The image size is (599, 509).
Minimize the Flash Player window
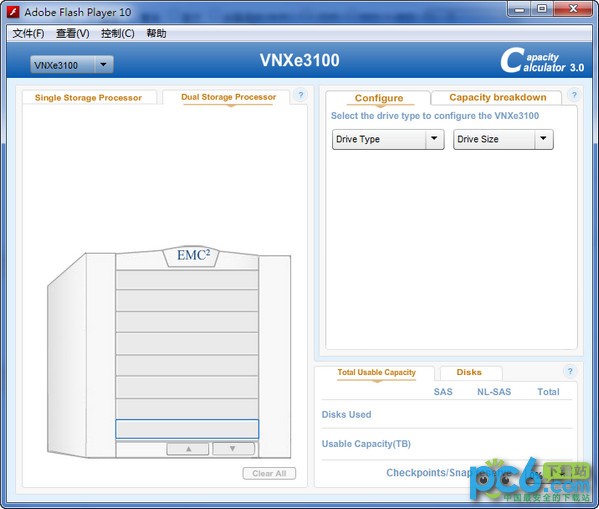click(519, 9)
